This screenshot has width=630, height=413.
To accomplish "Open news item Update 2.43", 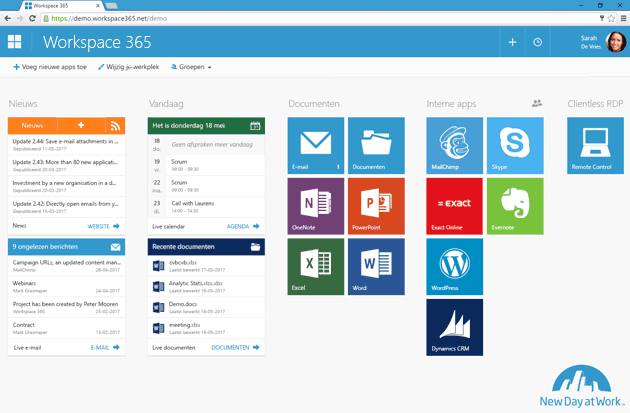I will [66, 166].
